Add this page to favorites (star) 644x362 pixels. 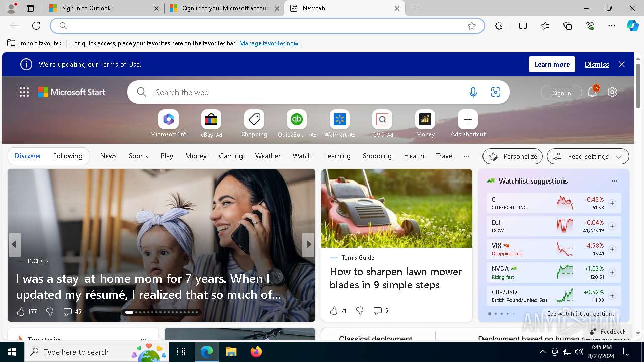pyautogui.click(x=472, y=26)
